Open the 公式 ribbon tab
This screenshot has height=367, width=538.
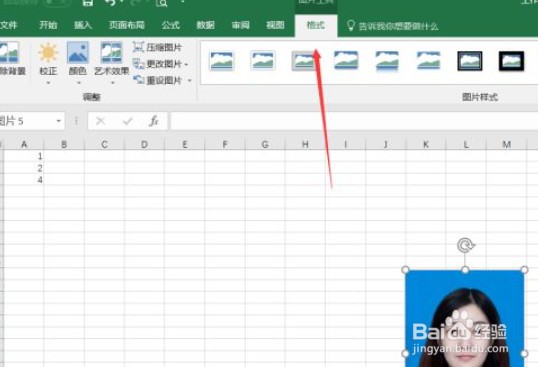pos(171,25)
